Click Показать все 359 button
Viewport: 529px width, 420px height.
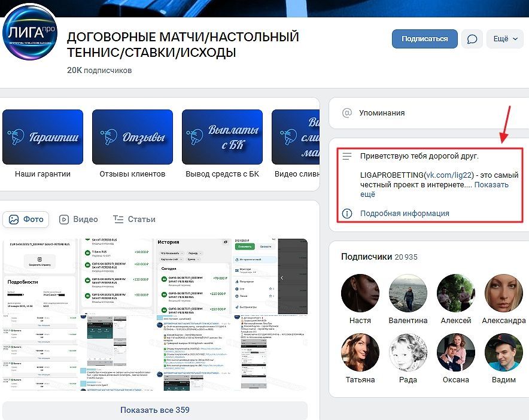[155, 410]
